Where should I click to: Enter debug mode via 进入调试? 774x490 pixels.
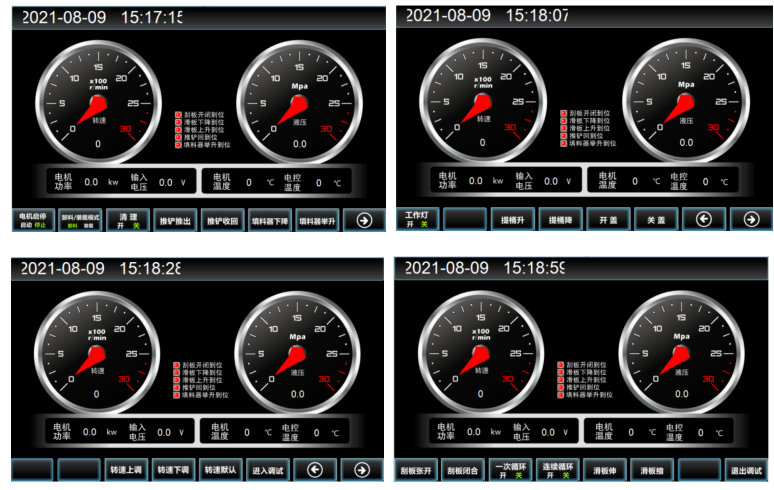[268, 469]
